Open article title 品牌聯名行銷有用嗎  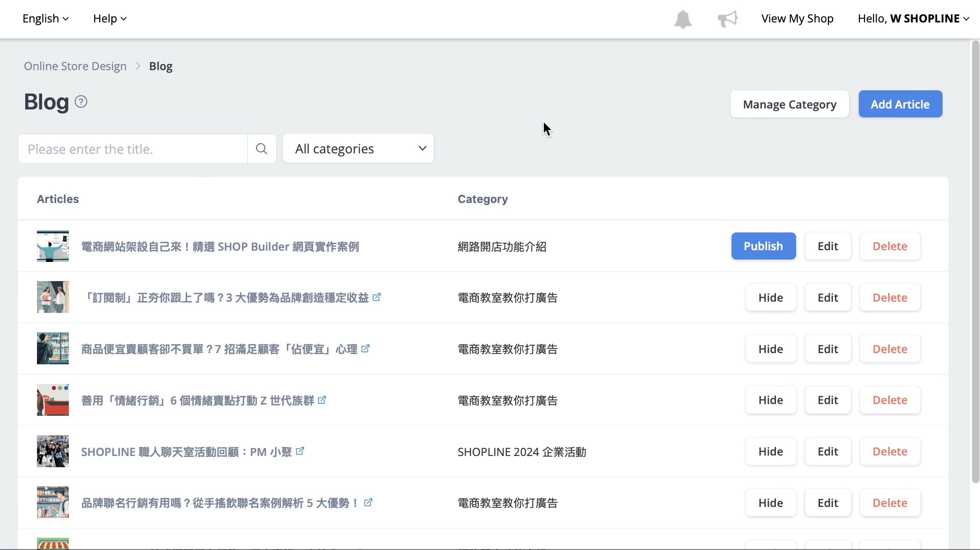click(221, 503)
